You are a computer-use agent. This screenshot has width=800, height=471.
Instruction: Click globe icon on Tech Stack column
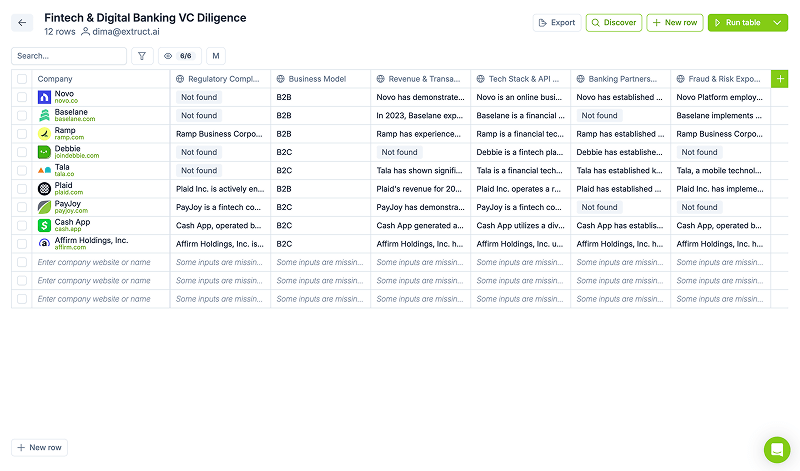coord(481,79)
